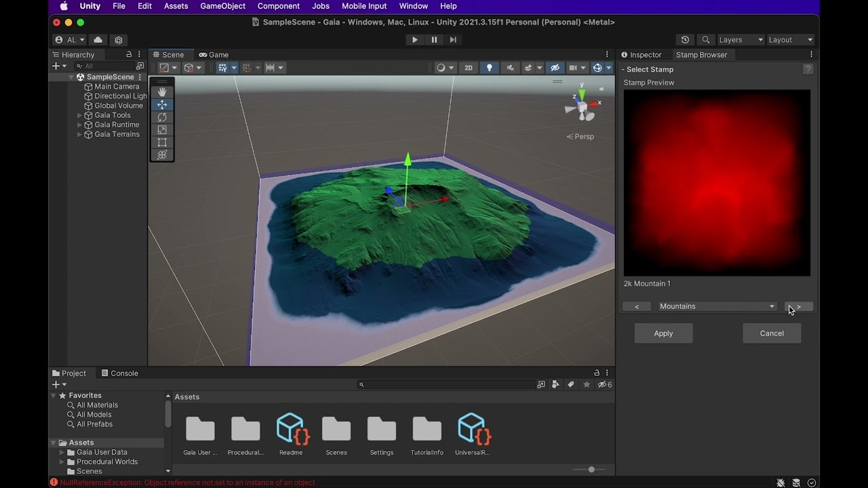Toggle hidden packages visibility in Project
Viewport: 868px width, 488px height.
[x=604, y=384]
